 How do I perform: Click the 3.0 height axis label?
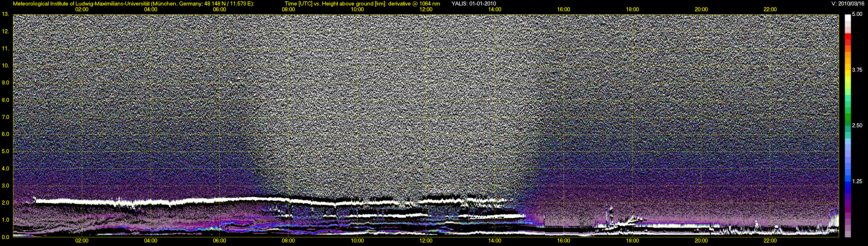[5, 185]
